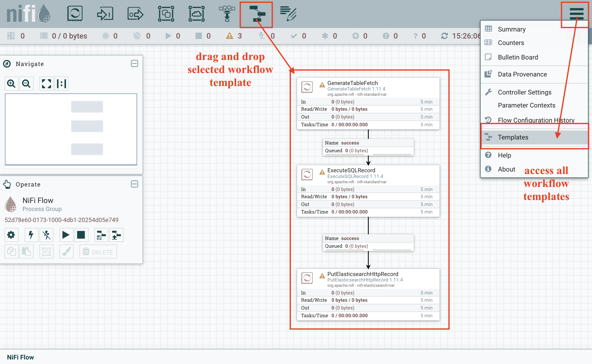Image resolution: width=592 pixels, height=364 pixels.
Task: Enable all components with lightning icon
Action: pos(31,235)
